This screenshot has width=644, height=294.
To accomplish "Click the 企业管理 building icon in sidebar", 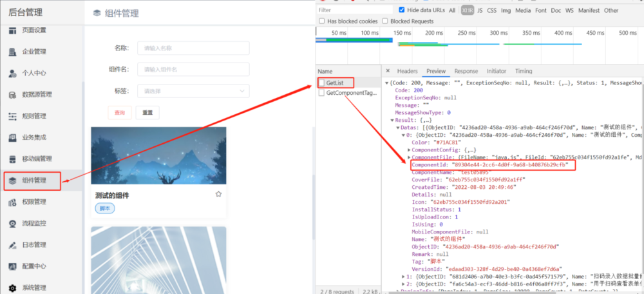I will (13, 52).
